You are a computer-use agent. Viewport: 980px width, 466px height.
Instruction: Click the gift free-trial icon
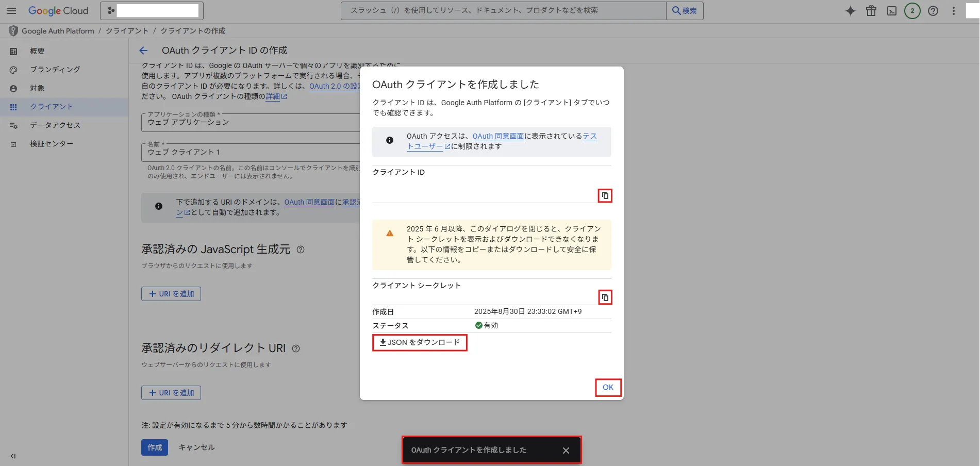coord(871,11)
